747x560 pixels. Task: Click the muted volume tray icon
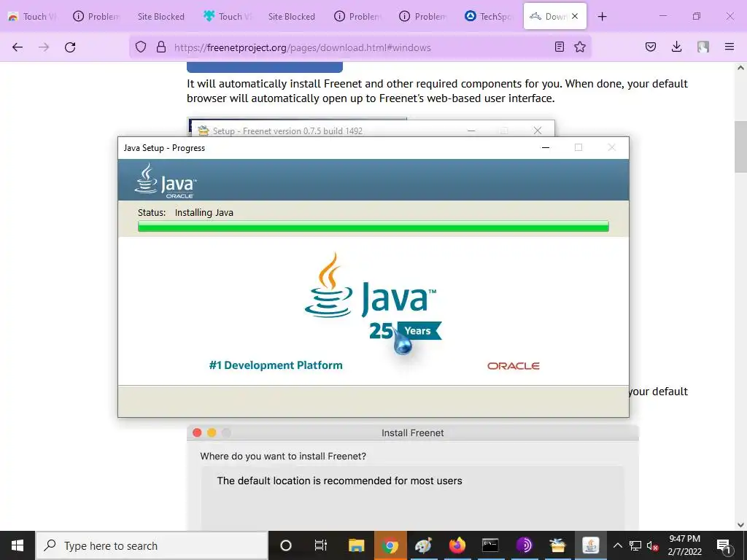[x=652, y=545]
